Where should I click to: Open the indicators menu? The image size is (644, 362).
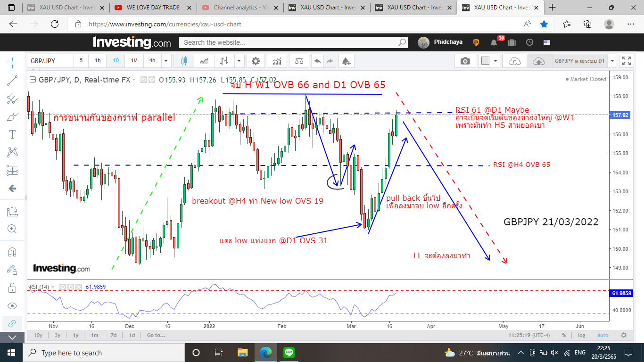tap(277, 61)
